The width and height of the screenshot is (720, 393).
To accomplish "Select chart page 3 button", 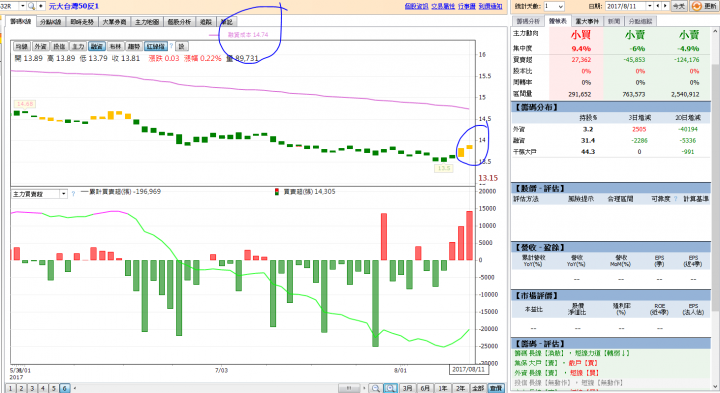I will pos(32,388).
